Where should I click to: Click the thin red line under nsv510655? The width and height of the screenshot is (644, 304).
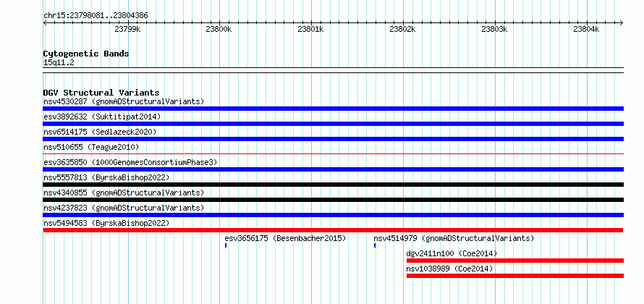pos(334,154)
